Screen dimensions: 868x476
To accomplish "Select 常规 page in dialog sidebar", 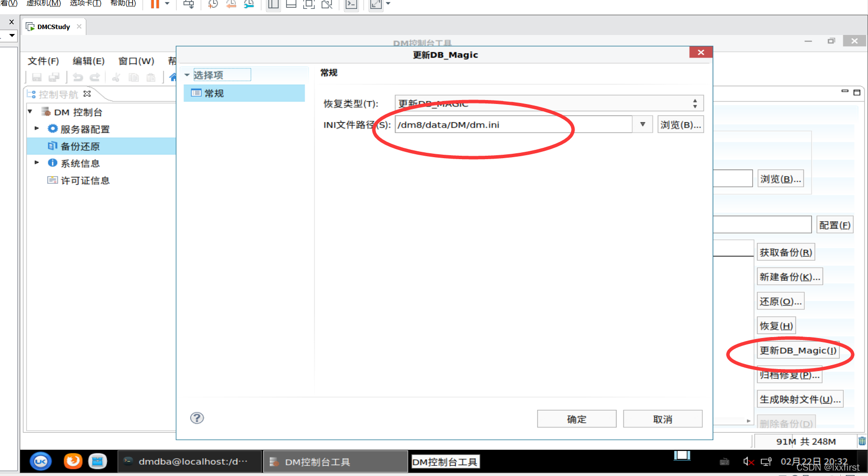I will [x=244, y=93].
